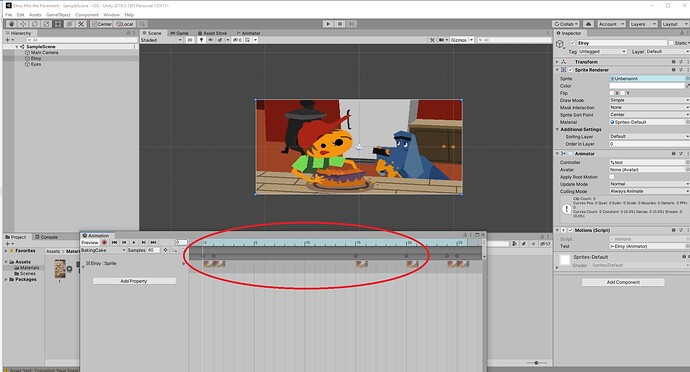Viewport: 690px width, 372px height.
Task: Select the Rect transform tool
Action: [x=58, y=24]
